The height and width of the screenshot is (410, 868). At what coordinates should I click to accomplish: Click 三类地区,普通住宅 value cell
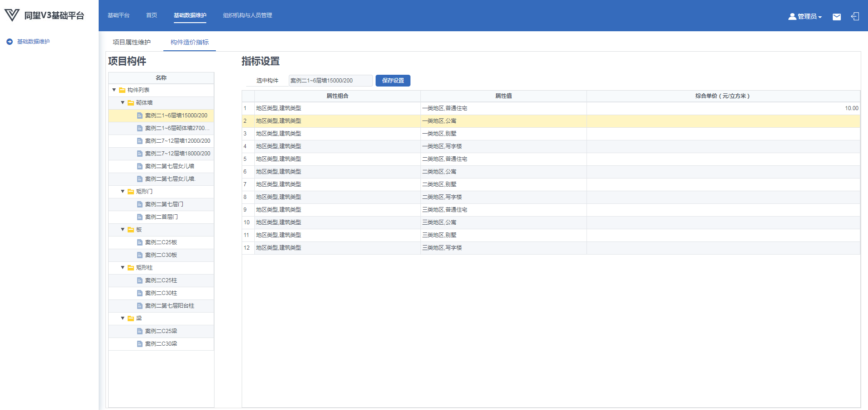(x=504, y=210)
